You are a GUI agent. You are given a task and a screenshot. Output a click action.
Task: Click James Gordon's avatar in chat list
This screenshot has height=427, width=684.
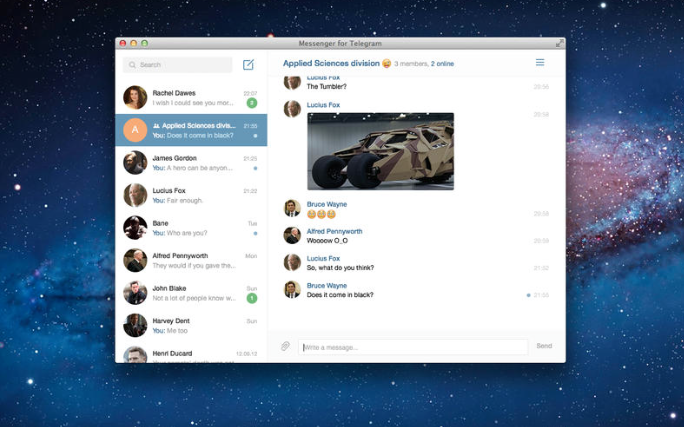(x=135, y=163)
